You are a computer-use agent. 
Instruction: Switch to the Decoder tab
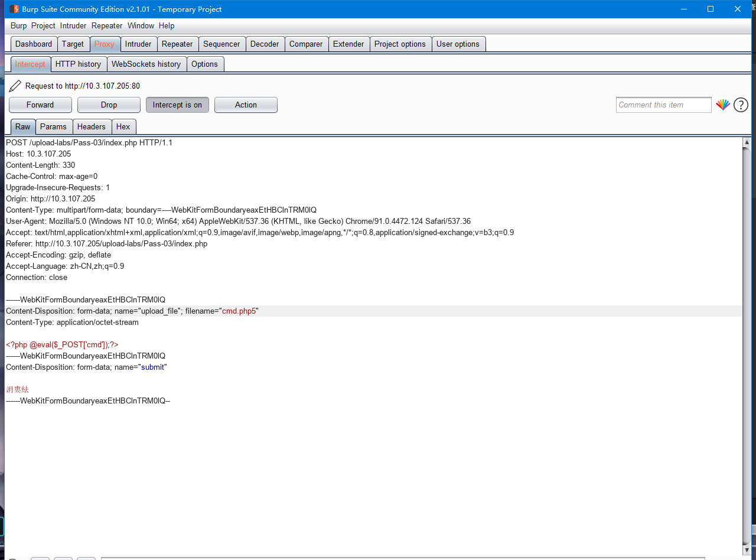coord(265,44)
